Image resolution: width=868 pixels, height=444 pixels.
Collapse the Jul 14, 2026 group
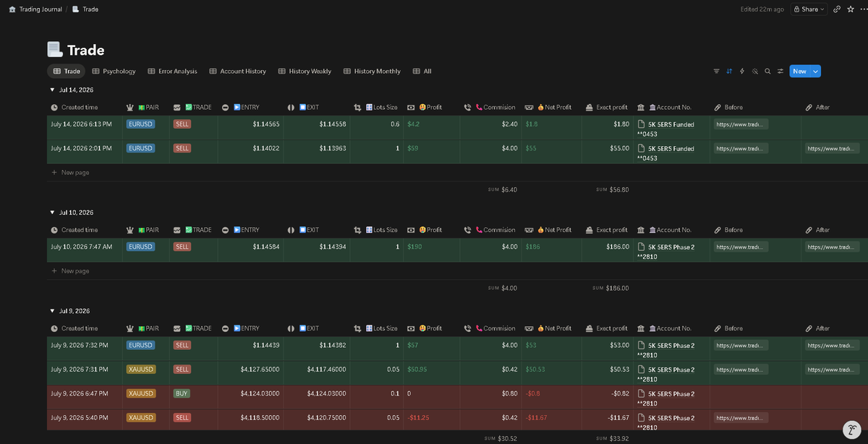52,90
